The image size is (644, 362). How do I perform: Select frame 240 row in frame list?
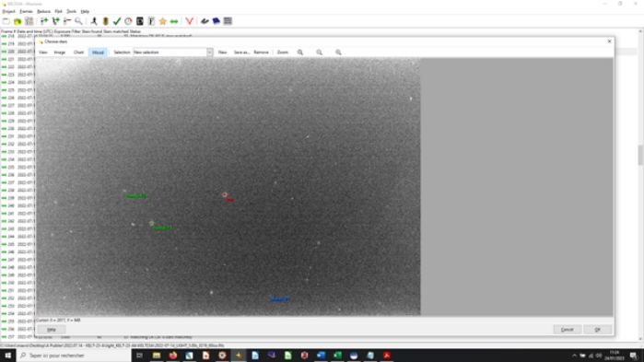tap(18, 205)
